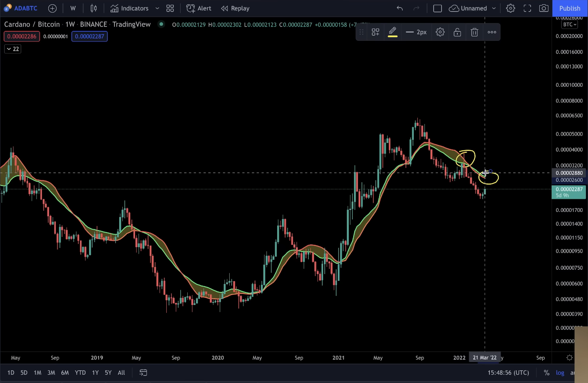
Task: Click the Cardano / Bitcoin symbol title
Action: (x=32, y=24)
